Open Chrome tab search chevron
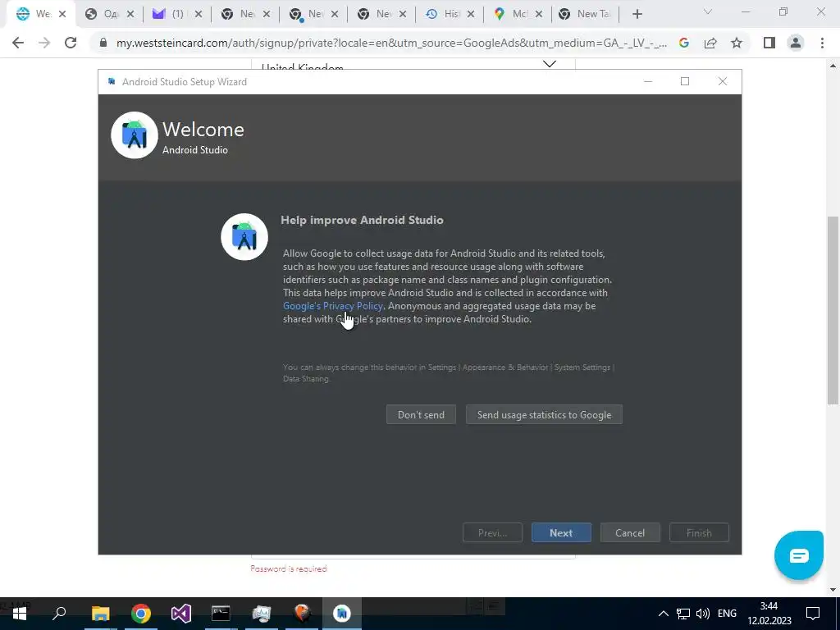 click(x=708, y=11)
